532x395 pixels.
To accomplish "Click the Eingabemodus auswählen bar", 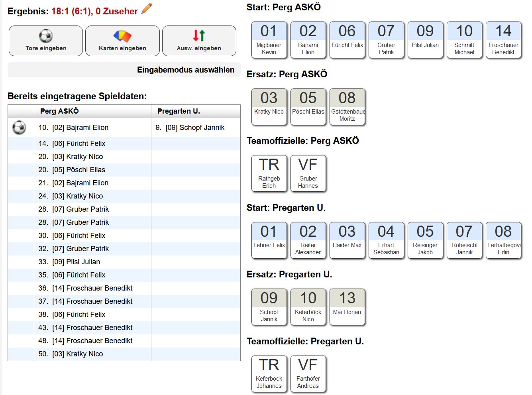I will coord(124,70).
